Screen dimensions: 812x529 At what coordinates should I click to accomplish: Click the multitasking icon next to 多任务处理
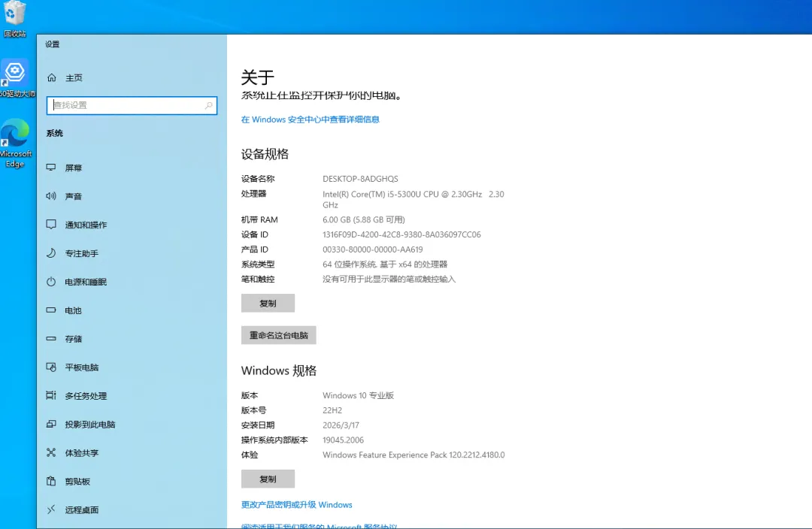pyautogui.click(x=51, y=395)
